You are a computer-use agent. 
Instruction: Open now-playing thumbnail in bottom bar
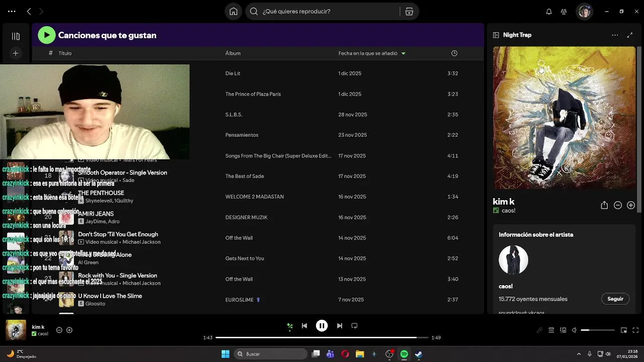(16, 330)
